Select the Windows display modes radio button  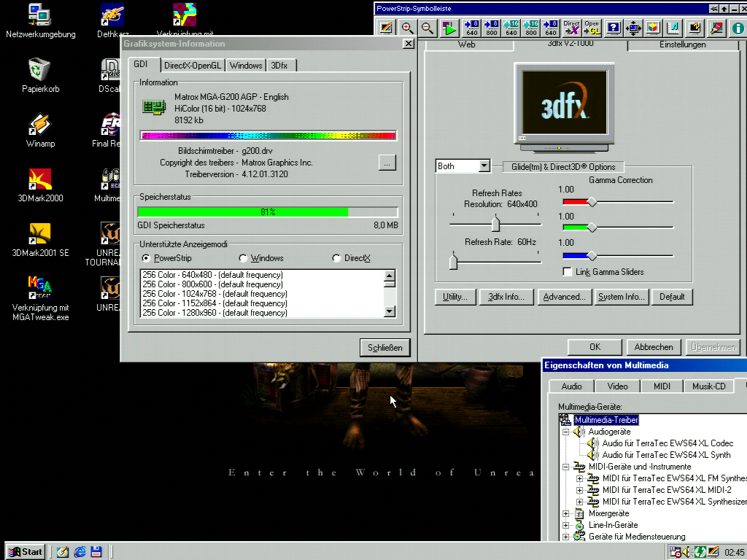(243, 258)
